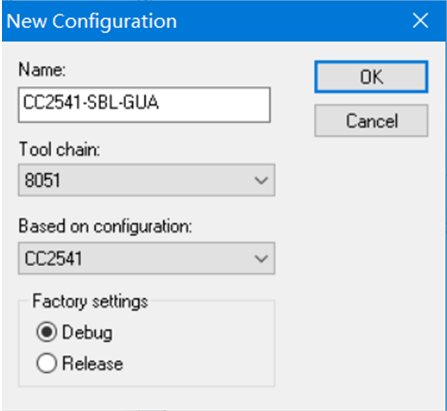Click the New Configuration title bar

200,21
